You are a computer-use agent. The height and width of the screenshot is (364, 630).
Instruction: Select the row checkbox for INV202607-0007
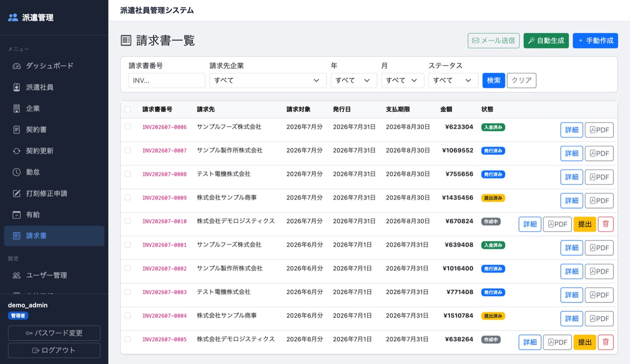click(128, 150)
